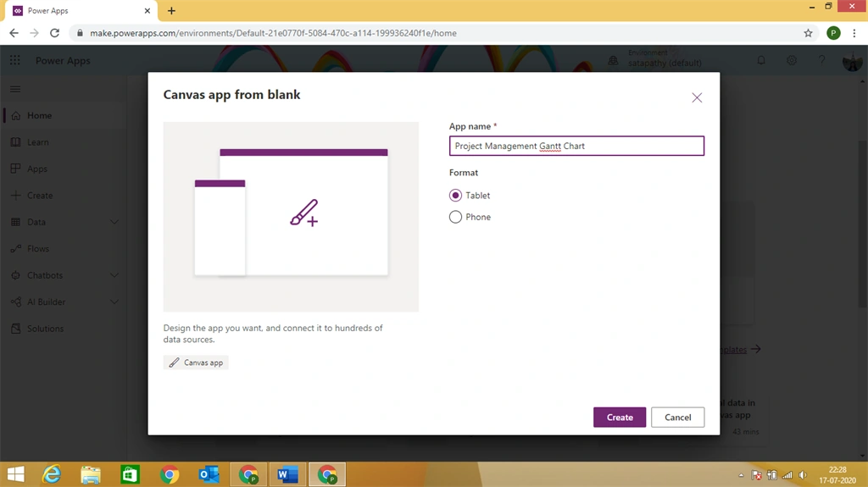Click the Create plus icon
This screenshot has width=868, height=487.
(x=15, y=196)
